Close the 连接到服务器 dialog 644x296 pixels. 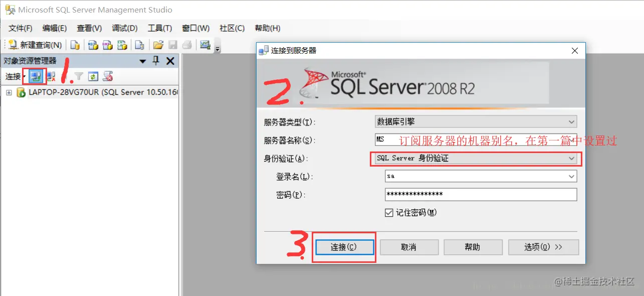(575, 51)
